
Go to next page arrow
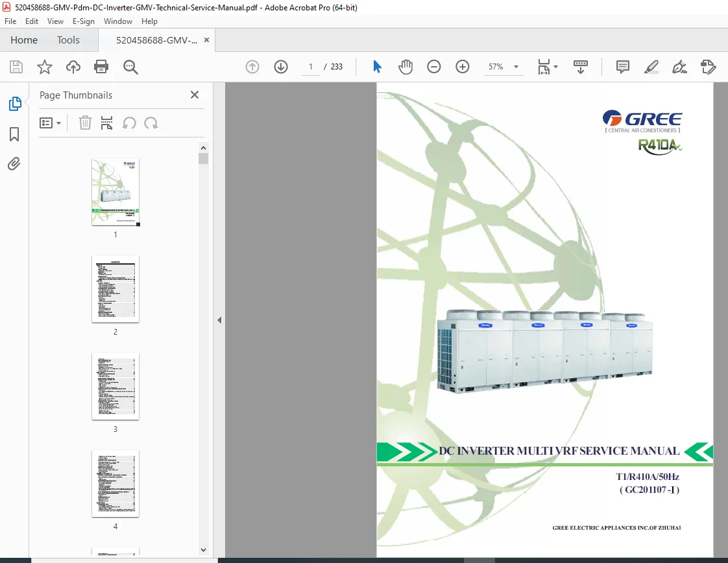(x=281, y=67)
